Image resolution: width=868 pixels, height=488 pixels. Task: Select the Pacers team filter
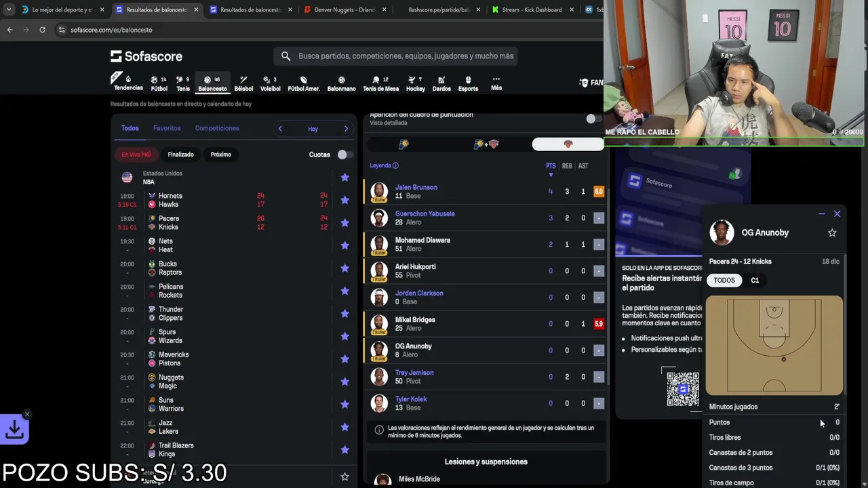point(403,144)
